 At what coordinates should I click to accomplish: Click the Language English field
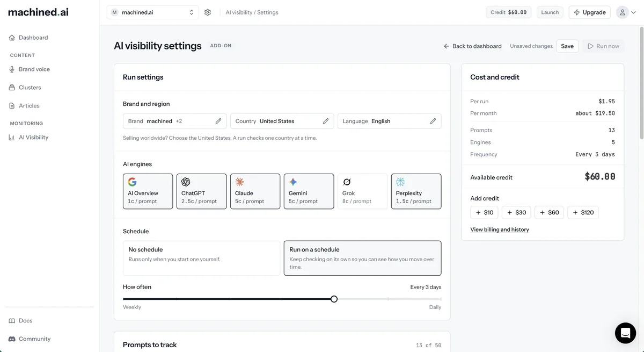(x=389, y=121)
